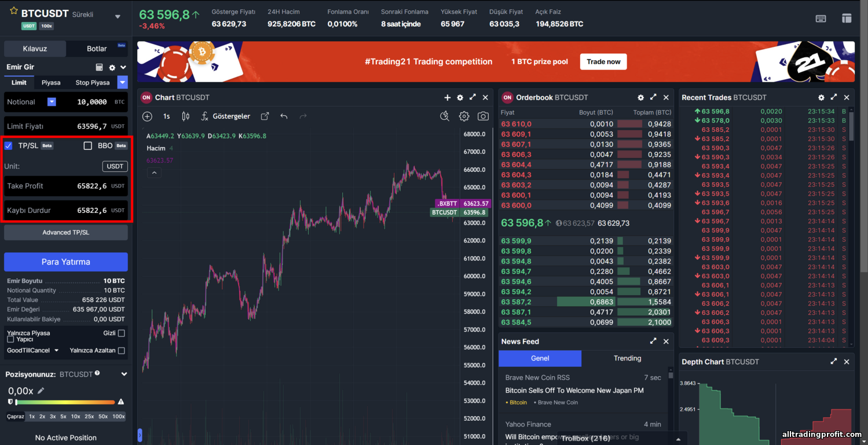868x445 pixels.
Task: Open keyboard shortcuts icon in top bar
Action: point(821,19)
